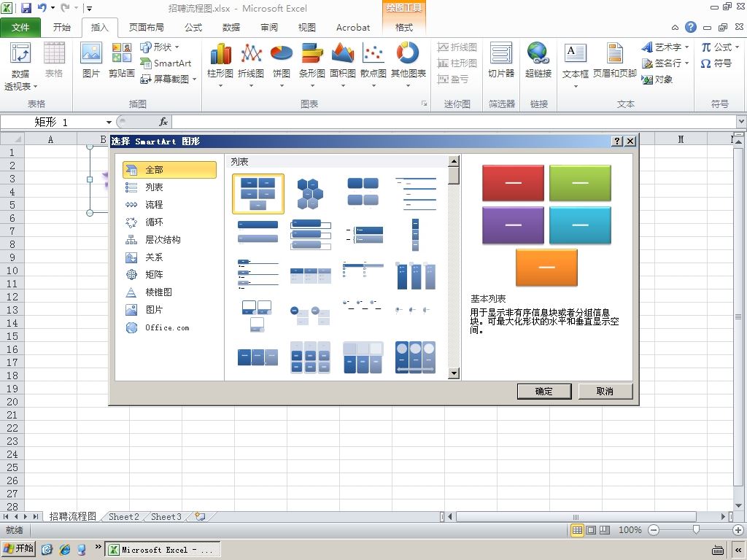Switch to the Page Layout tab
747x560 pixels.
coord(146,28)
